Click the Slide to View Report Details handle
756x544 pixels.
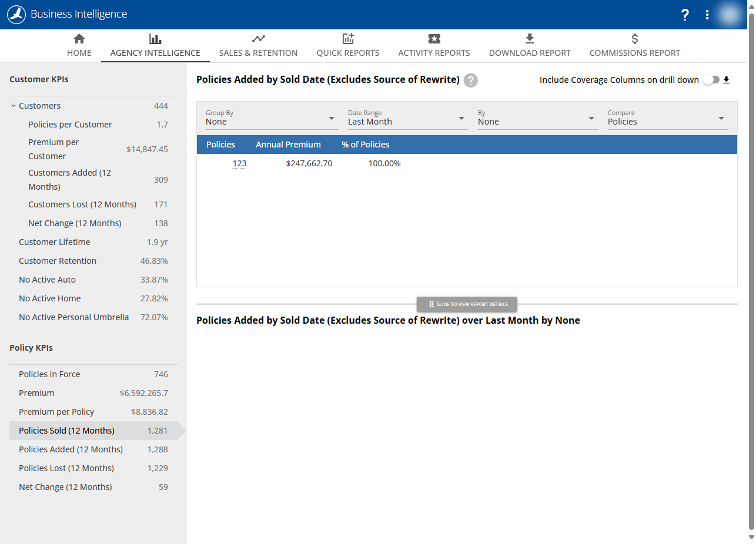467,304
